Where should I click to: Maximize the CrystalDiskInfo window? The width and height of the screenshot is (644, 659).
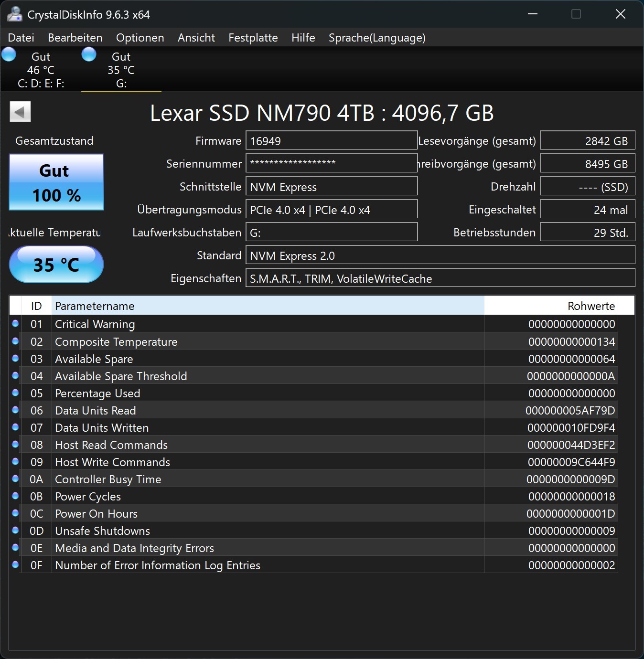576,14
